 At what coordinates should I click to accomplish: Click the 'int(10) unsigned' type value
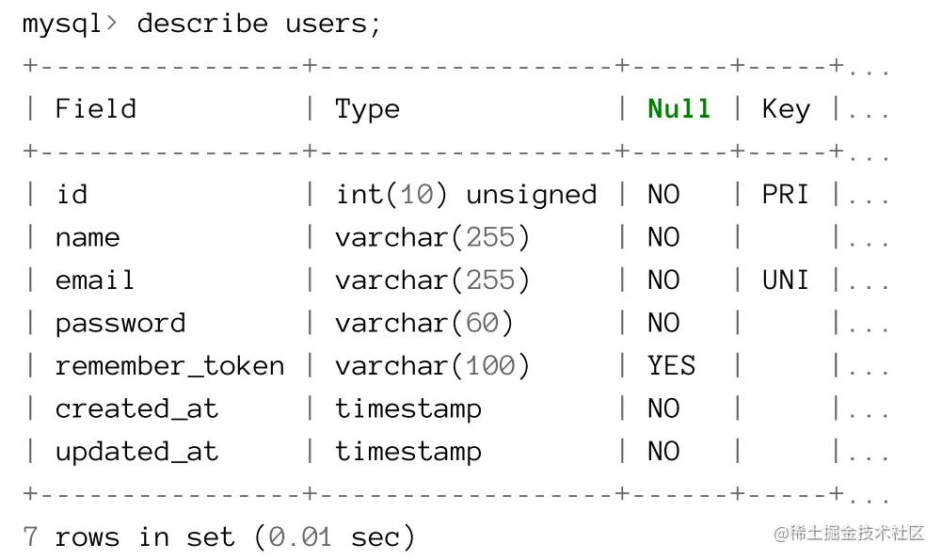click(x=466, y=195)
